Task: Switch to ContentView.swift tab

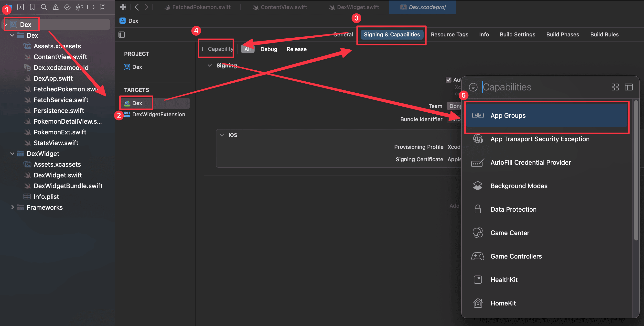Action: [280, 7]
